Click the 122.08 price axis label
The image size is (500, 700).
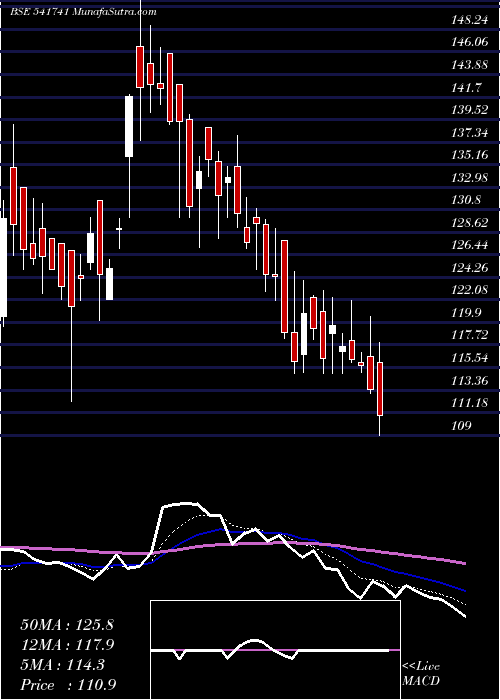(468, 290)
